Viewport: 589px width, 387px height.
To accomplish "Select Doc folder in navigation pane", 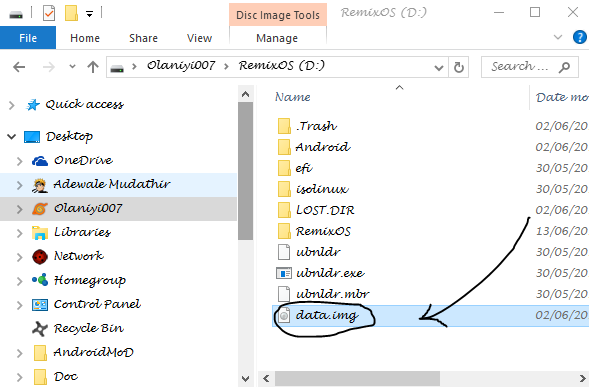I will [66, 376].
